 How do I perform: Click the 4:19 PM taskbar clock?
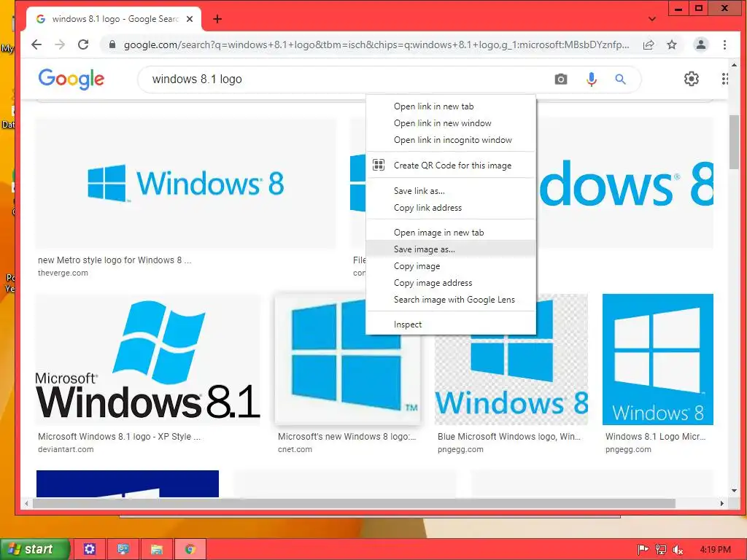coord(715,550)
